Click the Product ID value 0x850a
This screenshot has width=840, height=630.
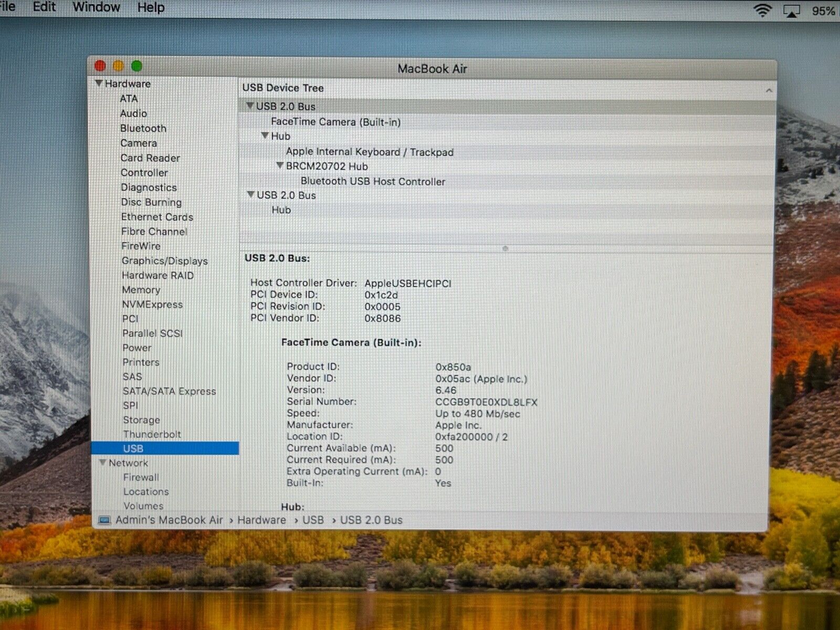pos(453,367)
